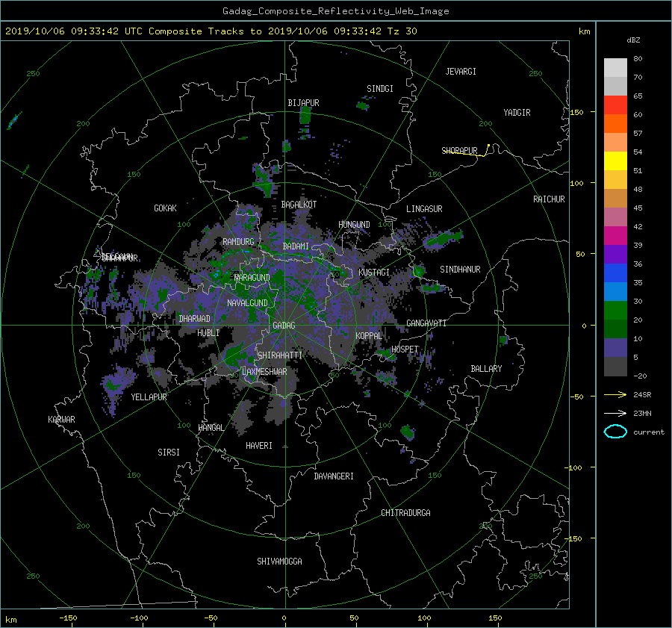Click the NARAGUND city label
The image size is (672, 628).
252,278
